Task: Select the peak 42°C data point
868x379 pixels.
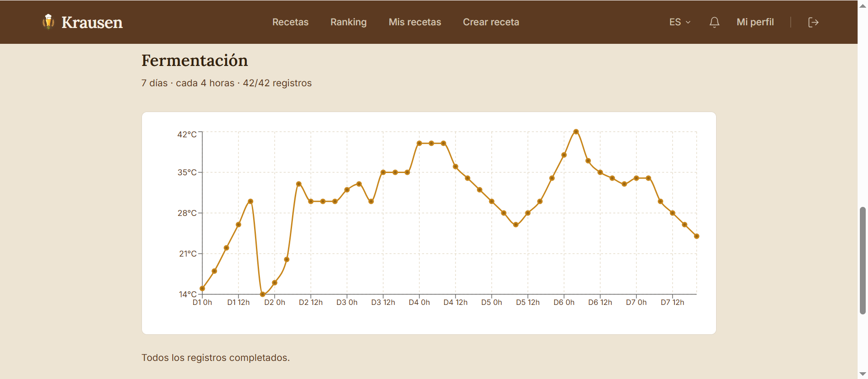Action: (576, 132)
